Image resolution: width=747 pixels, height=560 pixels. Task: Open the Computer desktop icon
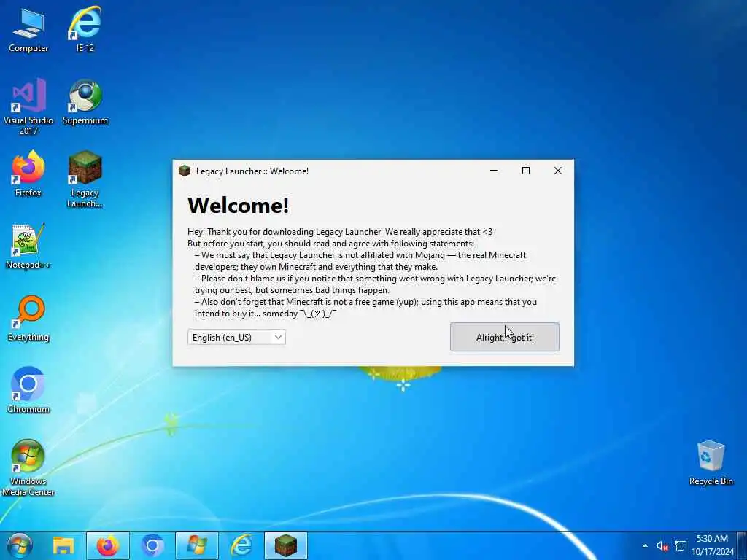pyautogui.click(x=28, y=31)
